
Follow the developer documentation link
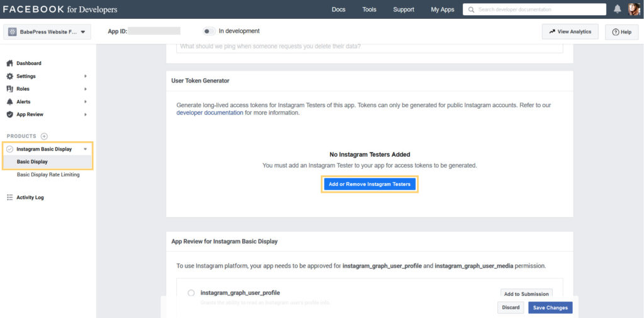coord(209,113)
